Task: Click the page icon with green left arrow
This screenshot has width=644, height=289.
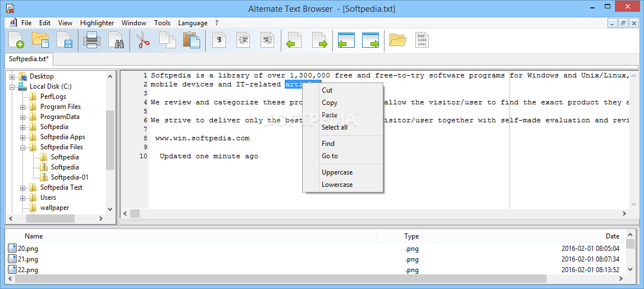Action: 294,40
